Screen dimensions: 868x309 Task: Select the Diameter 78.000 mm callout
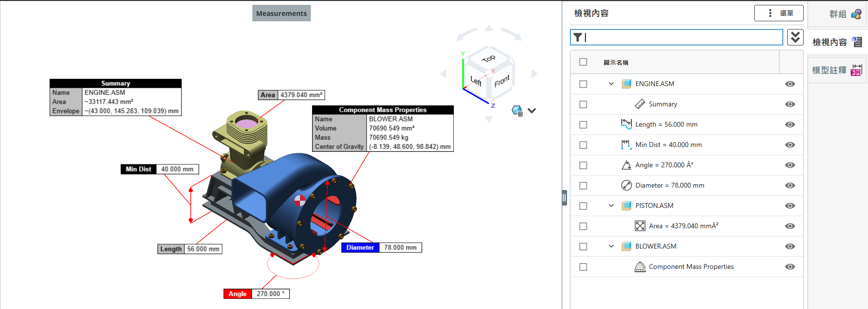point(382,248)
